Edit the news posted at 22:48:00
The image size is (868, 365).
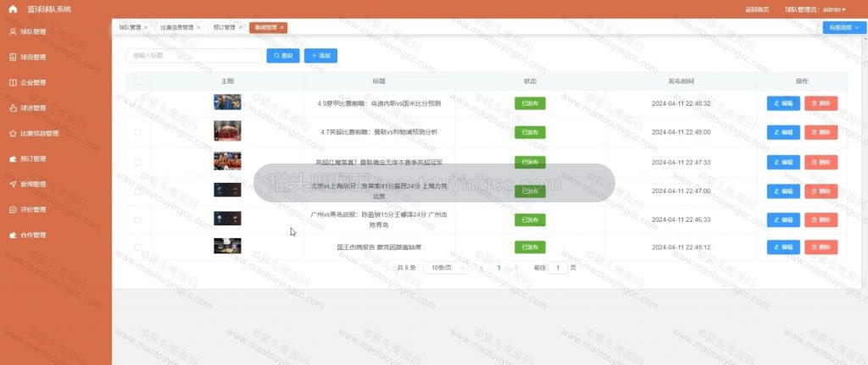pyautogui.click(x=782, y=132)
